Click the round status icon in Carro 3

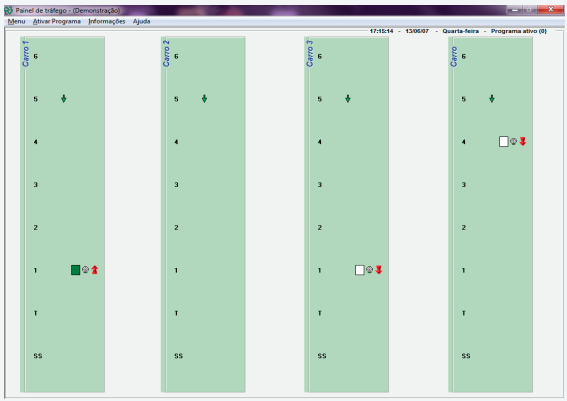click(x=370, y=269)
